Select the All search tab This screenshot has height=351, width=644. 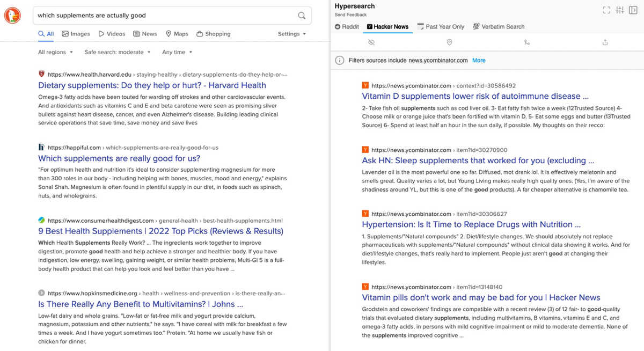(46, 34)
